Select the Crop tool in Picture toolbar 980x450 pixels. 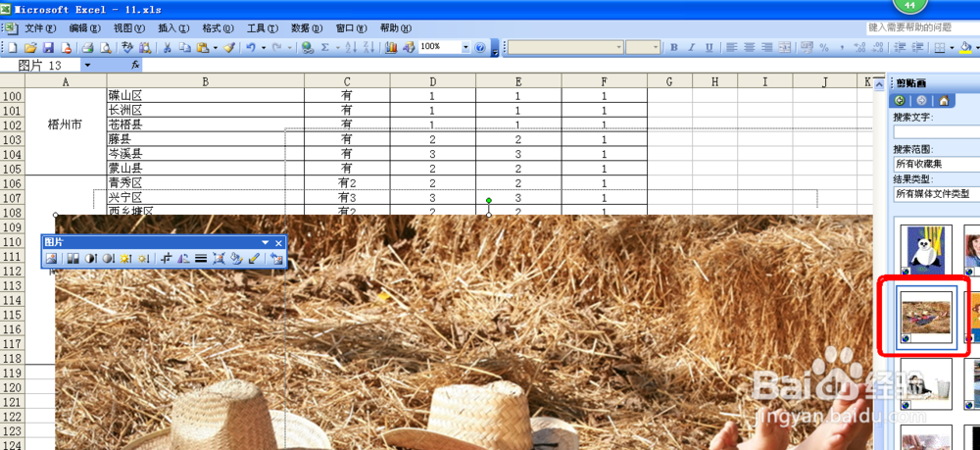pyautogui.click(x=167, y=258)
